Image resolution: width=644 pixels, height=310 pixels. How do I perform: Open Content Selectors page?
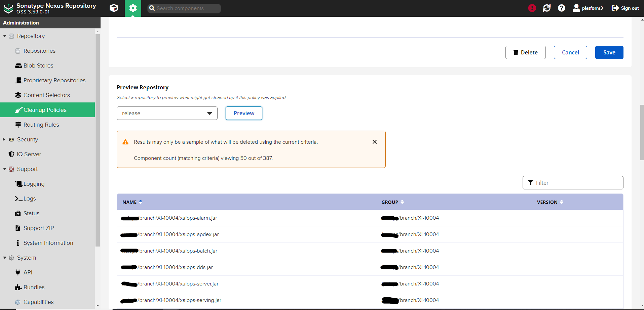coord(47,95)
